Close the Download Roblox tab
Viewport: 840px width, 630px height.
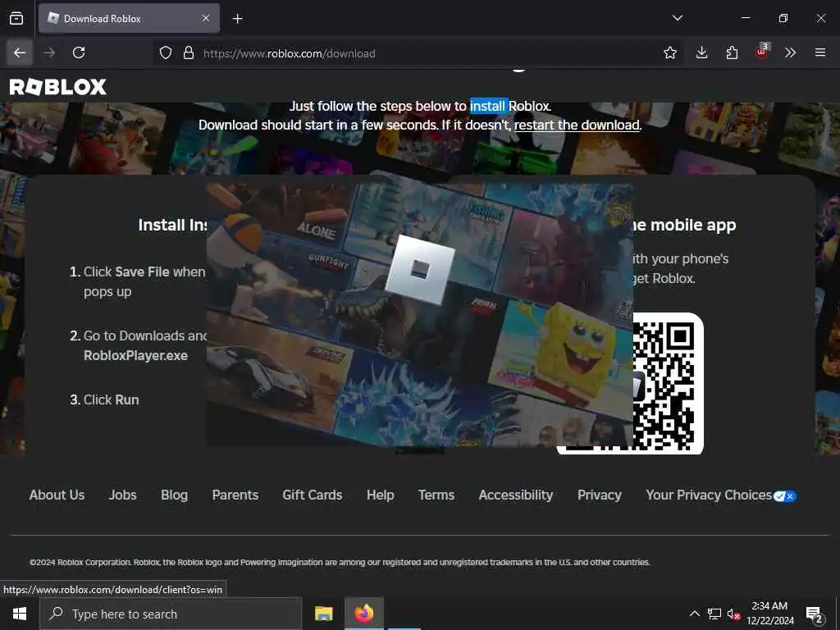(206, 18)
